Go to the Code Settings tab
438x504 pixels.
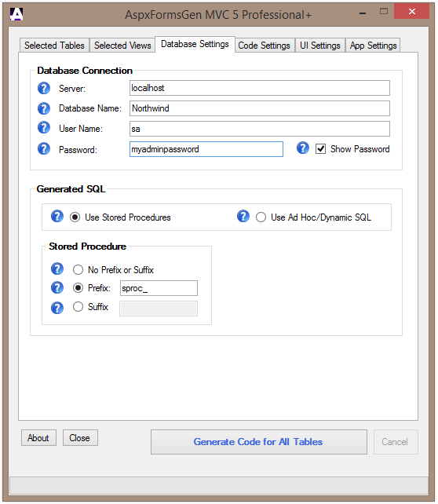click(x=265, y=46)
